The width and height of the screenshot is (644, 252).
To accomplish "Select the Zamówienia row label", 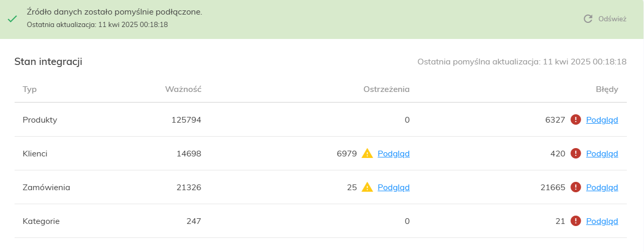I will (x=46, y=187).
